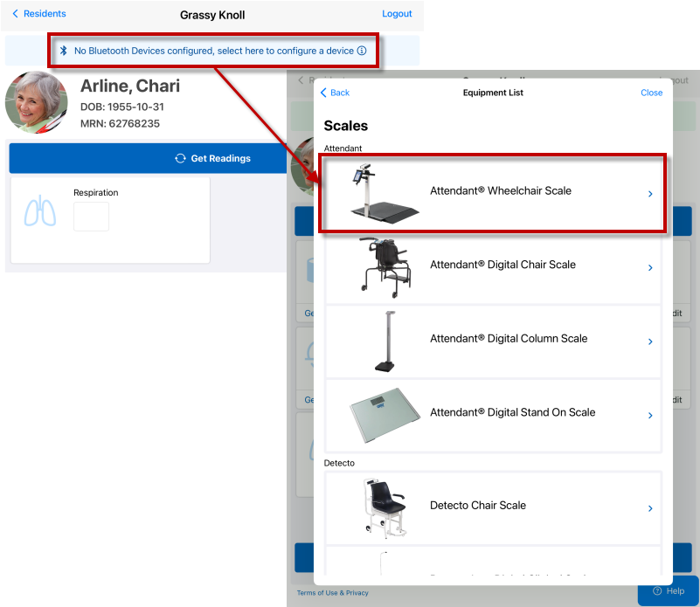Select the Detecto Chair Scale image
Image resolution: width=700 pixels, height=607 pixels.
[x=385, y=507]
